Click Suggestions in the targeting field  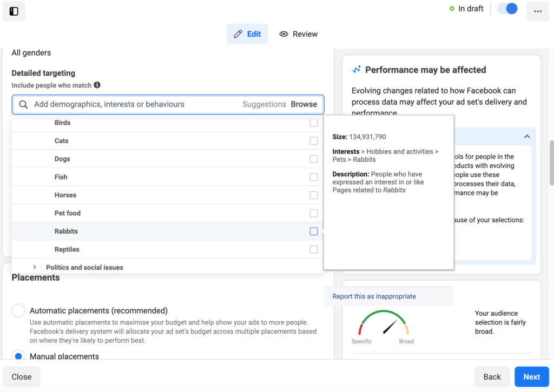coord(264,104)
